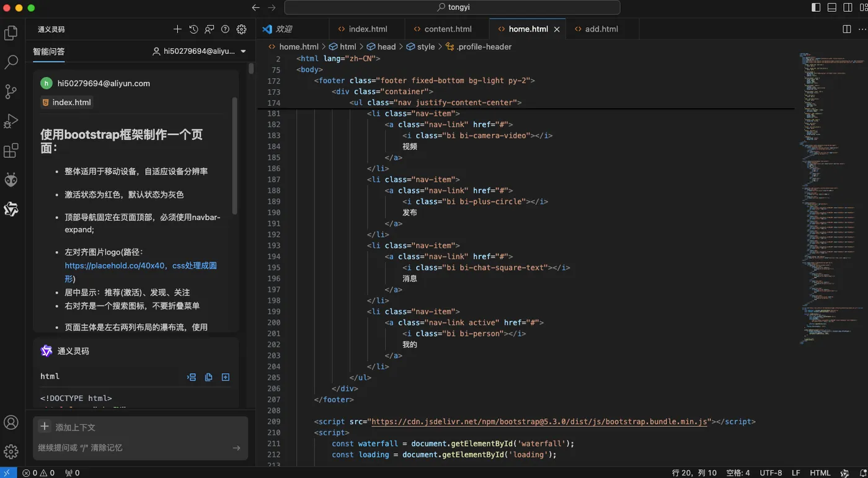Click the text 我的 on line 202

click(x=410, y=344)
